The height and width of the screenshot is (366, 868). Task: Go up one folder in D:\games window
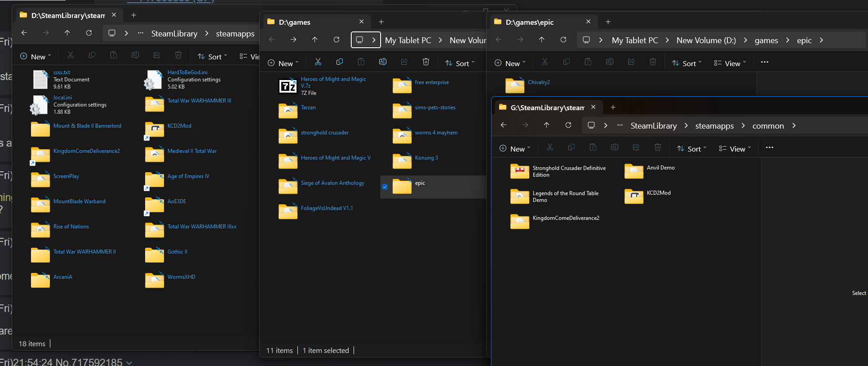(315, 40)
